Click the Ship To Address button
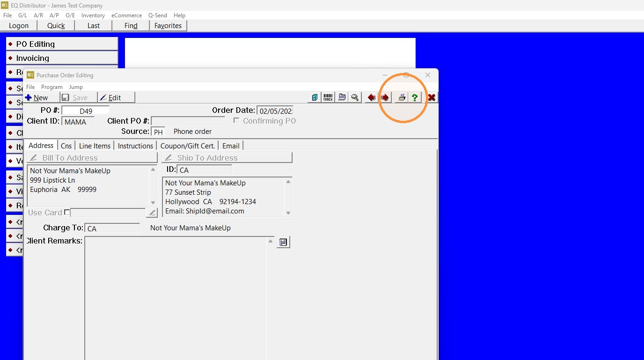 tap(227, 158)
